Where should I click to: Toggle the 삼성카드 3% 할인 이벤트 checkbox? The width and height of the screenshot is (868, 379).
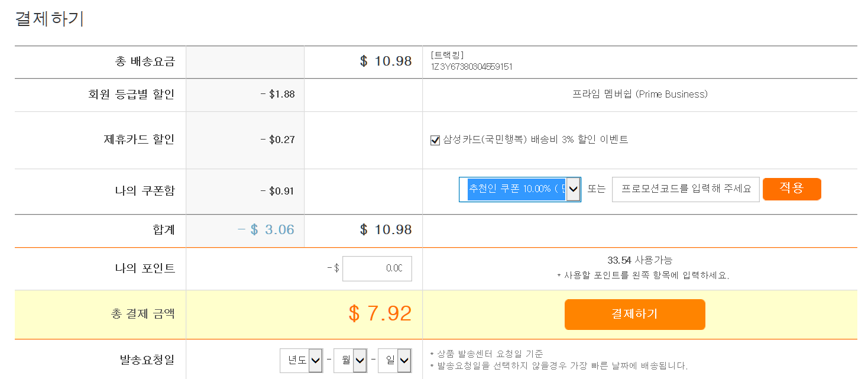click(435, 140)
